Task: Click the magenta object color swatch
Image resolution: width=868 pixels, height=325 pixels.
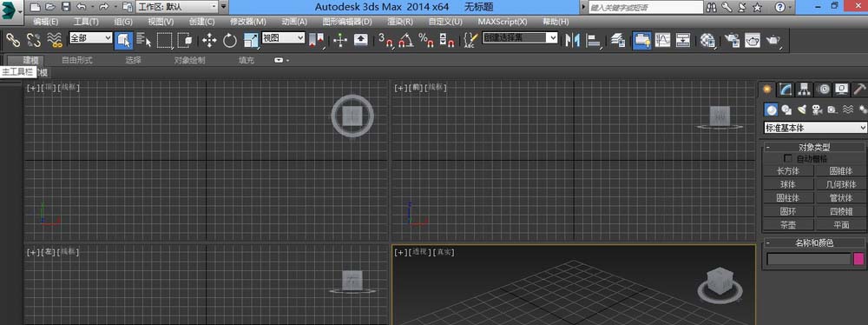Action: tap(859, 258)
